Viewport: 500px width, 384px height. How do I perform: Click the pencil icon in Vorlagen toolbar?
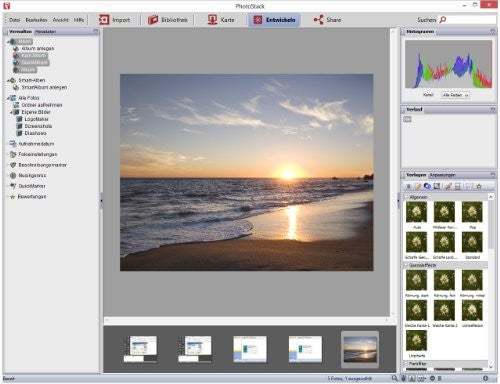point(418,186)
